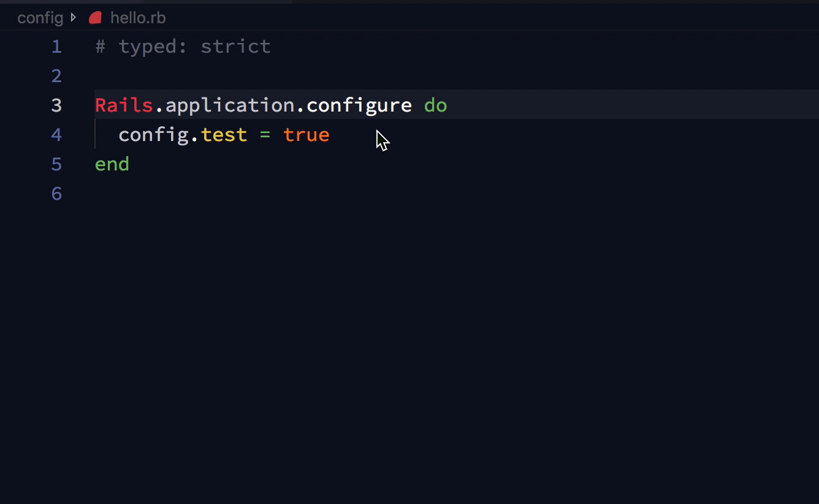Click line number 3 in the gutter
819x504 pixels.
(x=56, y=105)
